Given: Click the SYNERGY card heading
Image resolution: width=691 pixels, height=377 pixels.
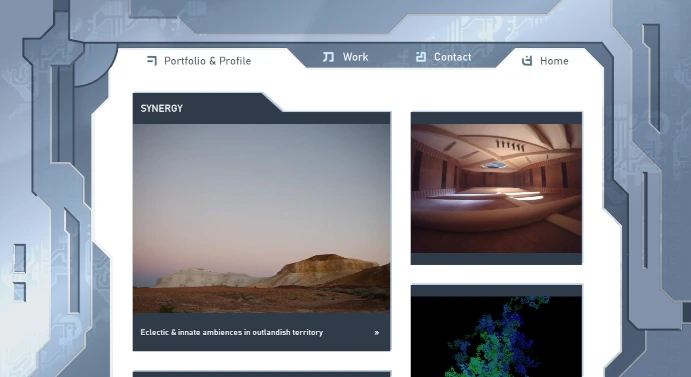Looking at the screenshot, I should click(161, 108).
